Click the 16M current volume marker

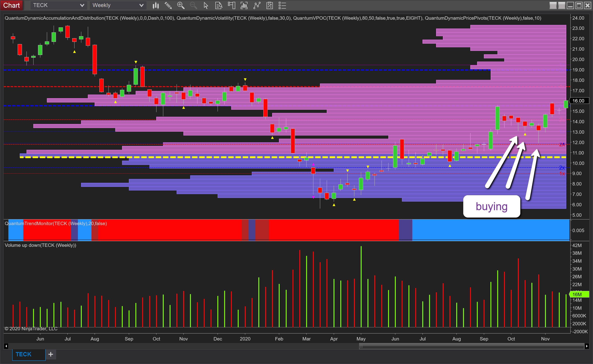[579, 294]
